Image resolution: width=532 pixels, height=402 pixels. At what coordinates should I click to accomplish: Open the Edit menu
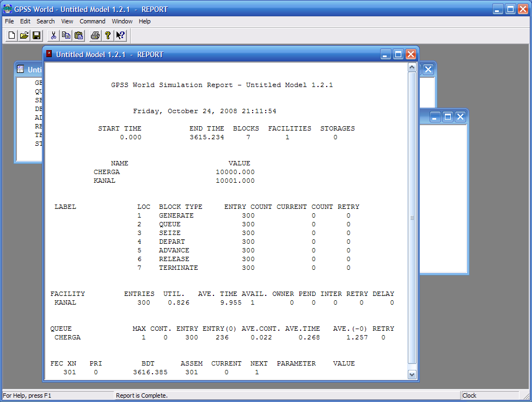coord(25,21)
